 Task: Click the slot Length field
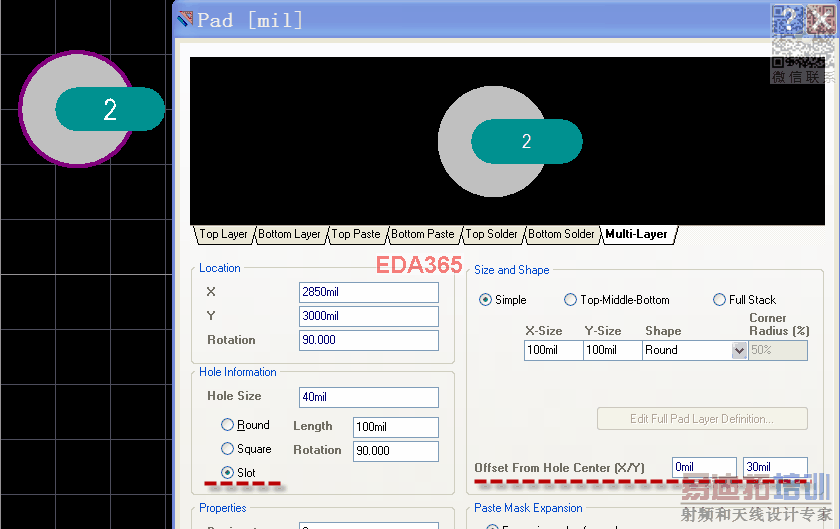pos(395,427)
